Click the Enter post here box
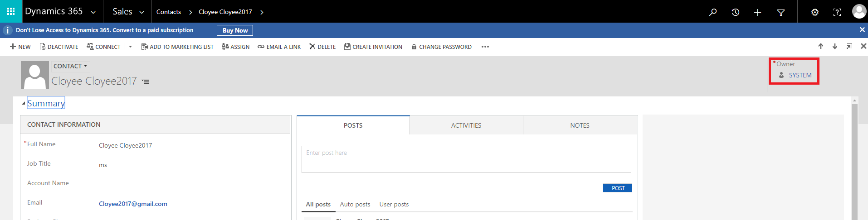The height and width of the screenshot is (220, 868). [x=466, y=159]
